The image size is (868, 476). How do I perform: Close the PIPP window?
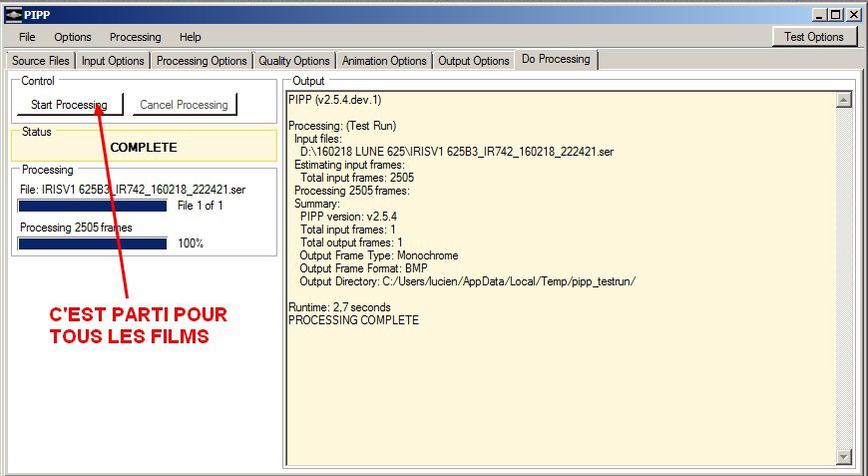(854, 15)
